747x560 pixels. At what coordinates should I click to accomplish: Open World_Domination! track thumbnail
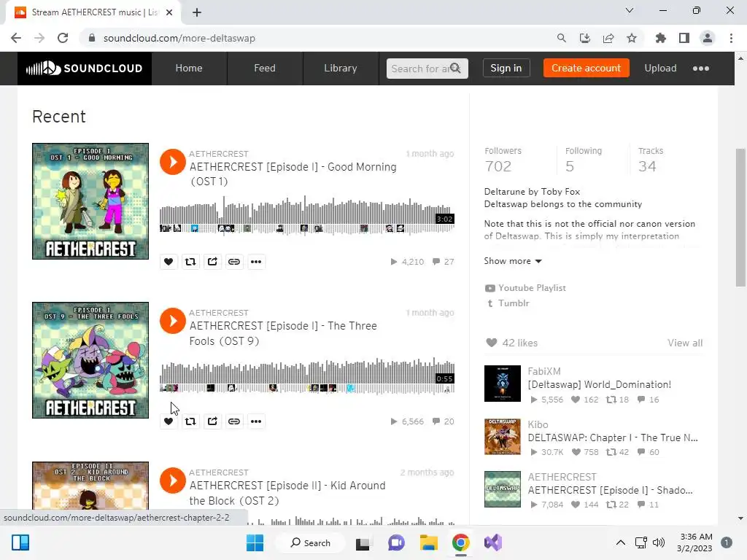coord(503,384)
